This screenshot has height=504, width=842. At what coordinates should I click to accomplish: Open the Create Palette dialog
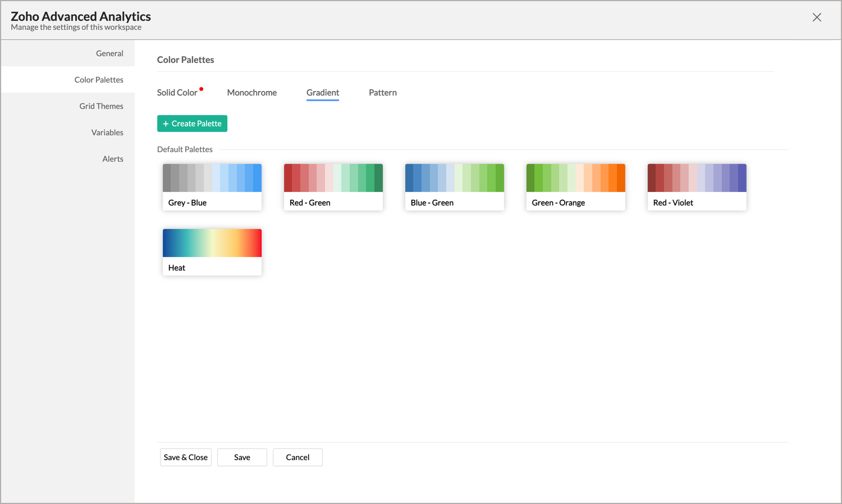click(x=192, y=123)
